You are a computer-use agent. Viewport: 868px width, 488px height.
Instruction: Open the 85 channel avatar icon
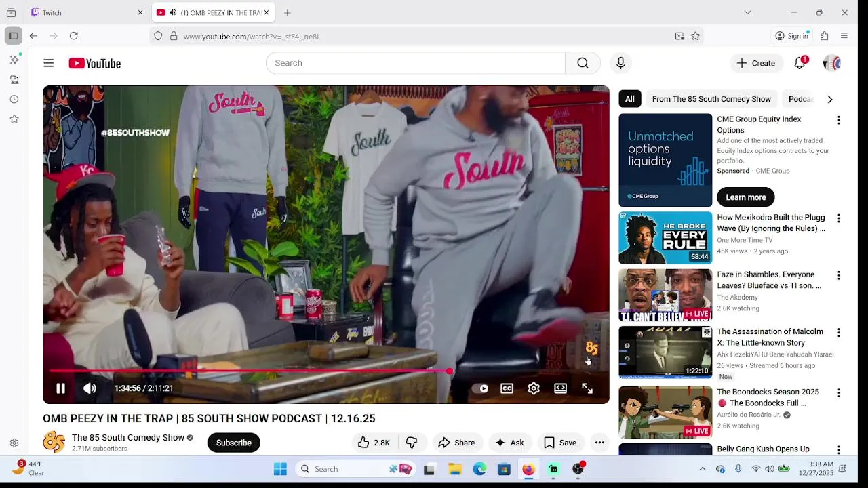point(54,442)
